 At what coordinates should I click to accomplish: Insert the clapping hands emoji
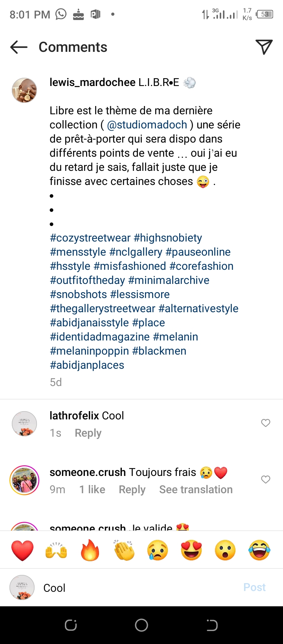point(124,550)
